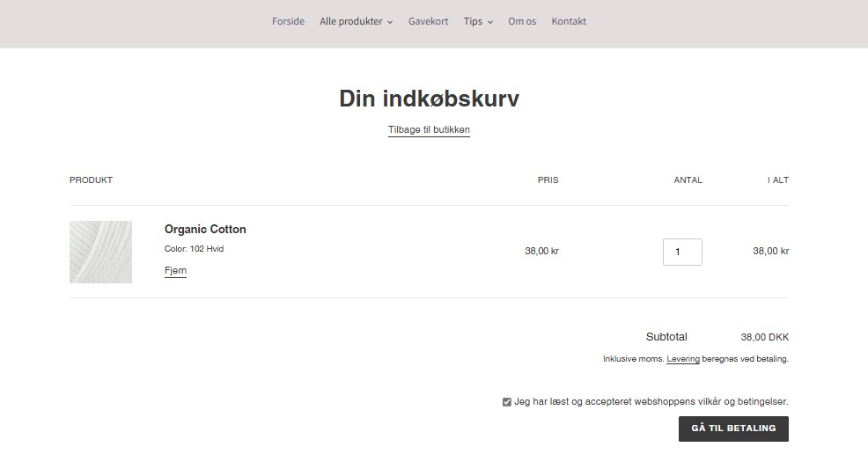The width and height of the screenshot is (868, 469).
Task: Click the Antal quantity input field
Action: point(682,252)
